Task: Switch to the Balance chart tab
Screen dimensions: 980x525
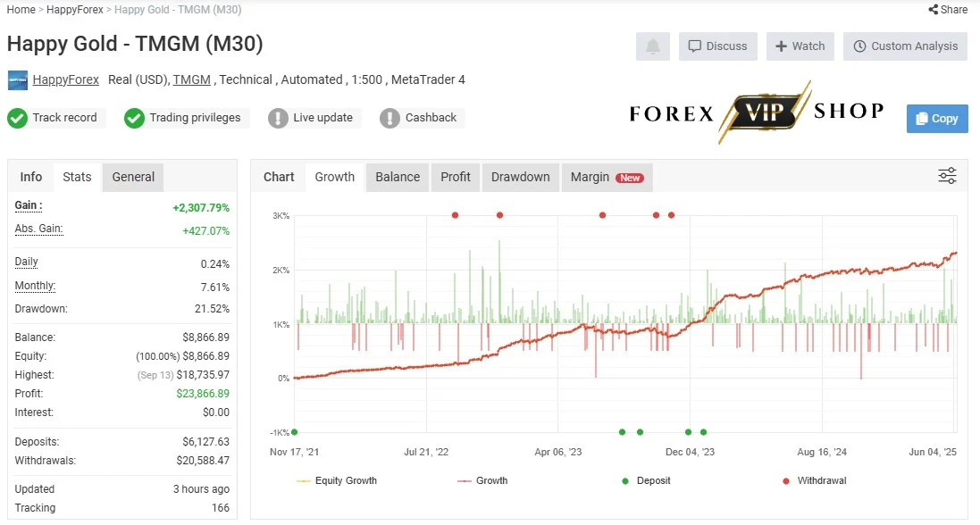Action: pyautogui.click(x=398, y=177)
